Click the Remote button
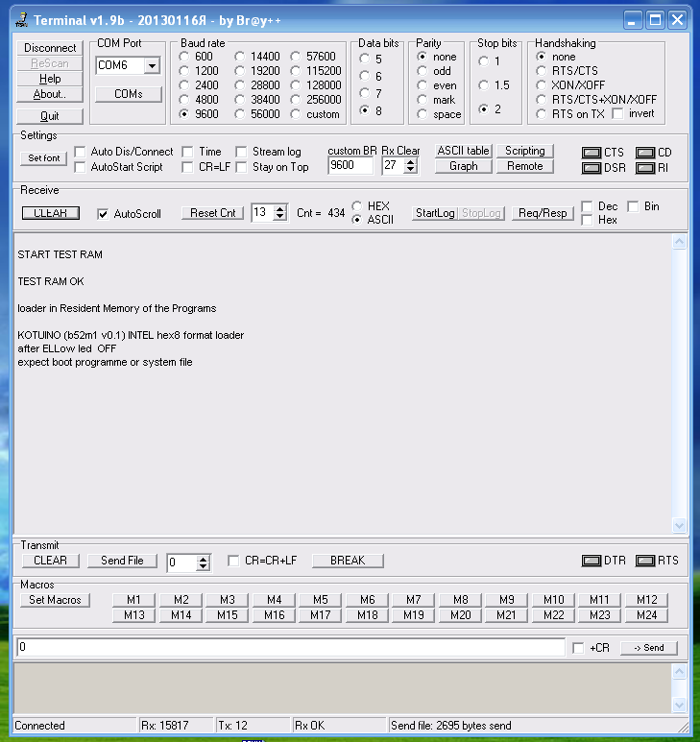Screen dimensions: 700x742 coord(525,166)
